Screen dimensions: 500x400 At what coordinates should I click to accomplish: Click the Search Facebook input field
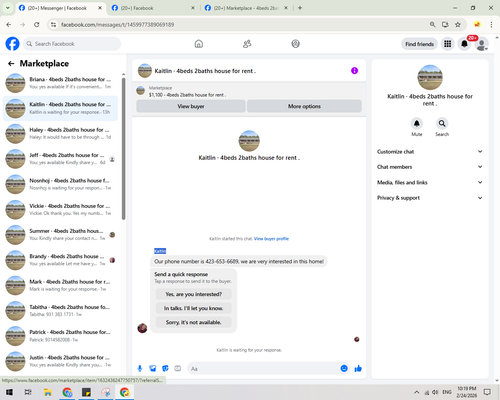(x=72, y=44)
